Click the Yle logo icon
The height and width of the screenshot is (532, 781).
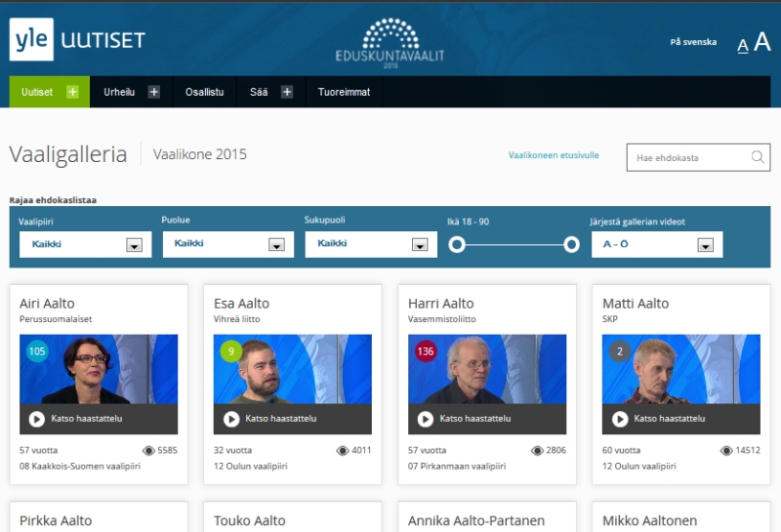click(31, 40)
